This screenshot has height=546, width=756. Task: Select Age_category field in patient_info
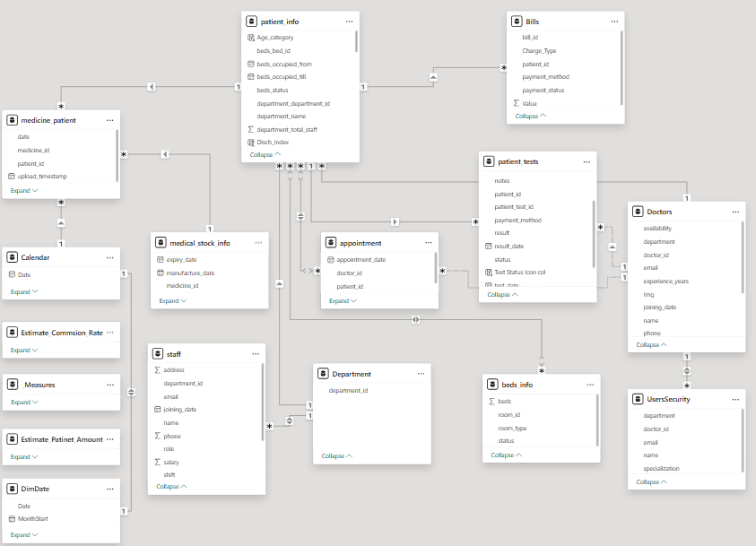[275, 38]
